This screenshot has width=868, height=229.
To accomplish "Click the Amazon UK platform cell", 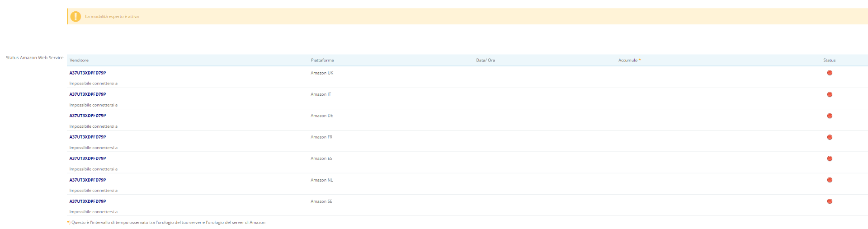I will 322,73.
